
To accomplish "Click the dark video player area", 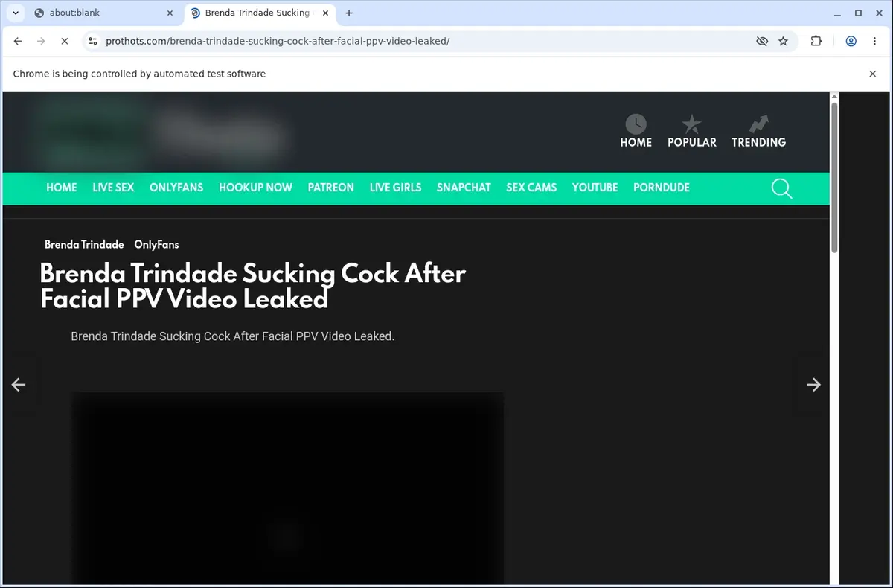I will point(287,488).
